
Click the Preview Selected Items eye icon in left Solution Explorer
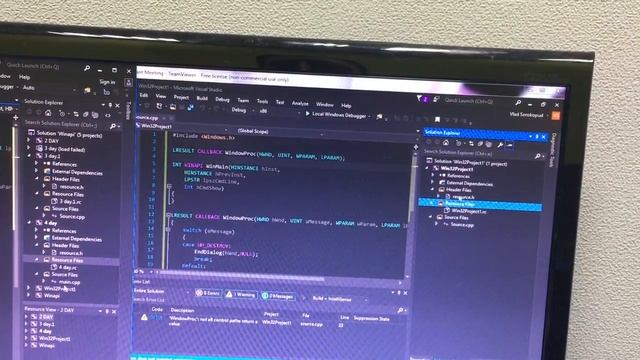pos(108,115)
